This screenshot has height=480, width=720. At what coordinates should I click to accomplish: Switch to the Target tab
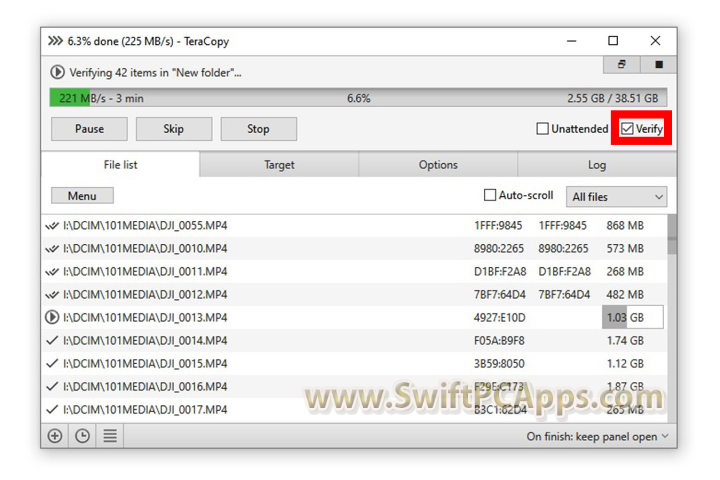pyautogui.click(x=279, y=164)
